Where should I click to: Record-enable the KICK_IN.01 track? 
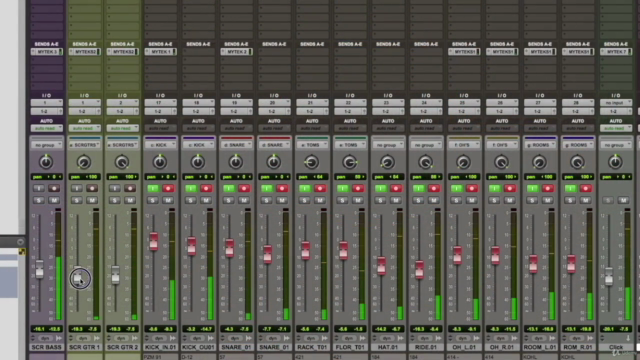pyautogui.click(x=168, y=188)
